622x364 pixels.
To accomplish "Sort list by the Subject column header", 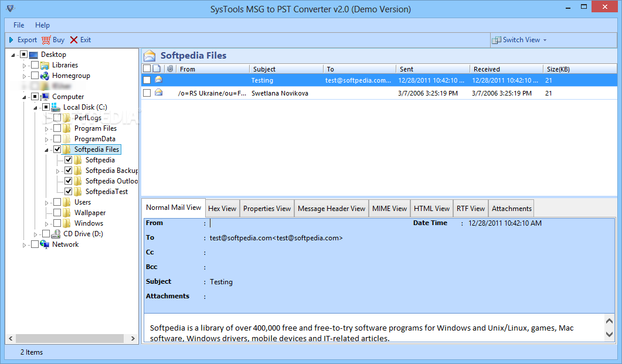I will (x=287, y=69).
